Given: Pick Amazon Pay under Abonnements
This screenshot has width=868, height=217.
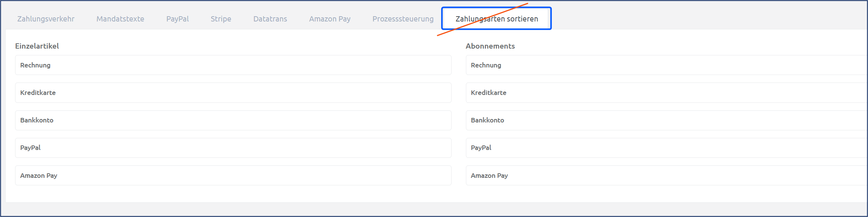Looking at the screenshot, I should point(666,176).
